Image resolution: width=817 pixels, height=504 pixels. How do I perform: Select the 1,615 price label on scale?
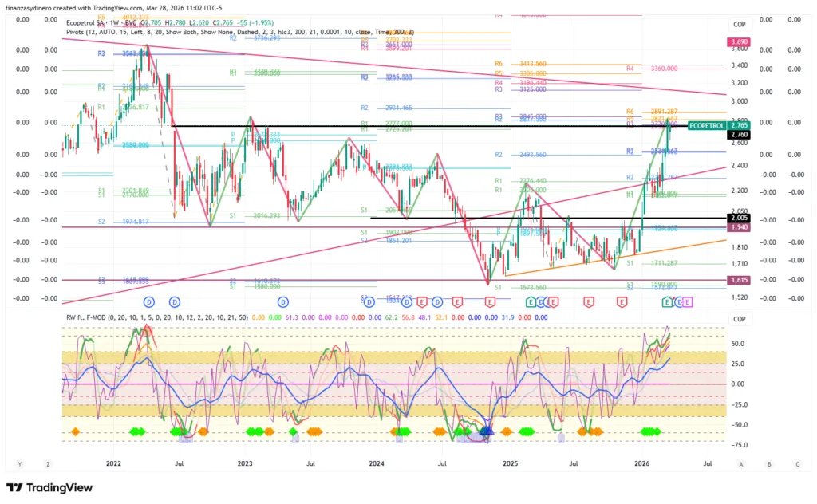click(738, 280)
